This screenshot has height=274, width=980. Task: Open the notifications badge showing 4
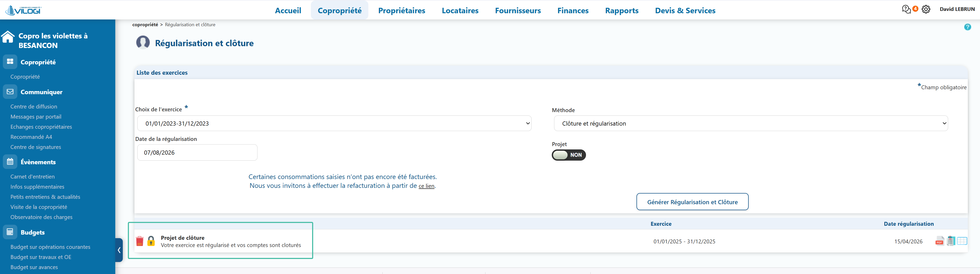(x=915, y=8)
